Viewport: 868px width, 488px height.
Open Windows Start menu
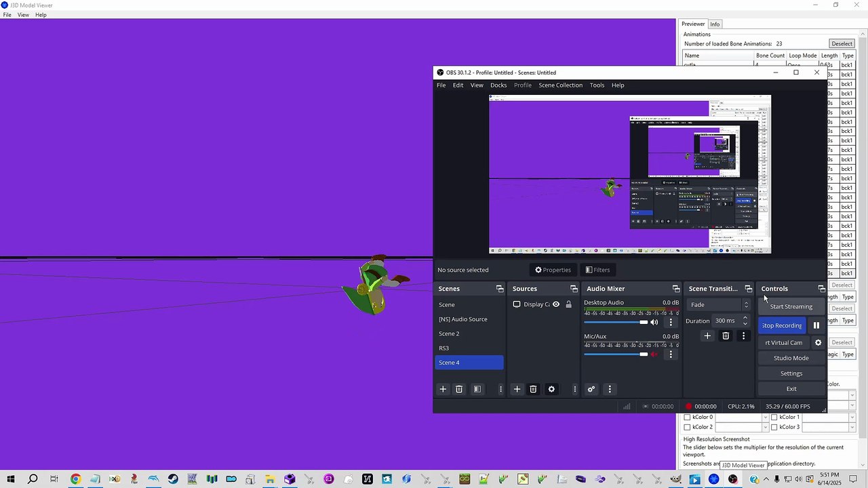coord(11,479)
